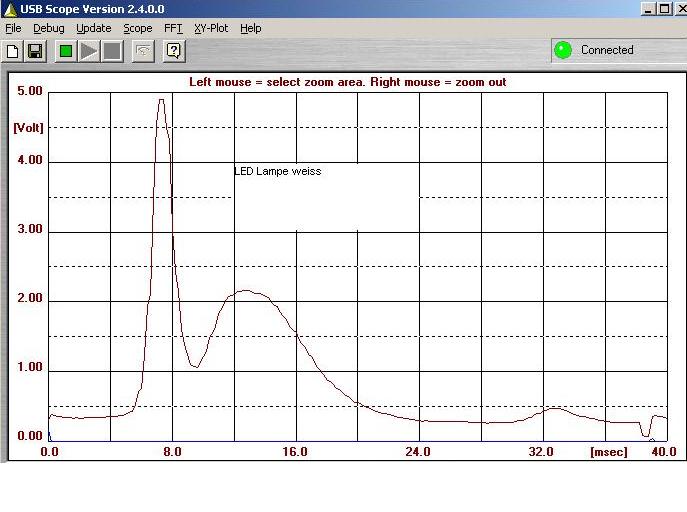Viewport: 687px width, 512px height.
Task: Open the FFT menu
Action: click(x=173, y=28)
